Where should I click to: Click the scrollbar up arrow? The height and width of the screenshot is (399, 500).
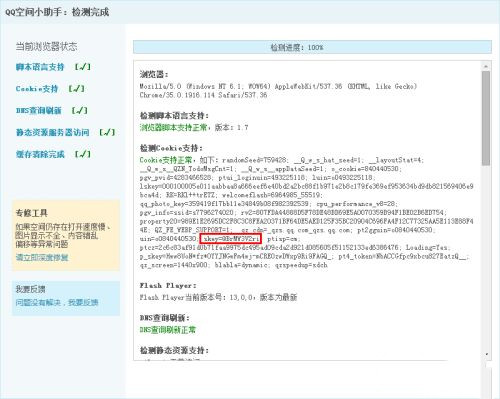tap(486, 66)
